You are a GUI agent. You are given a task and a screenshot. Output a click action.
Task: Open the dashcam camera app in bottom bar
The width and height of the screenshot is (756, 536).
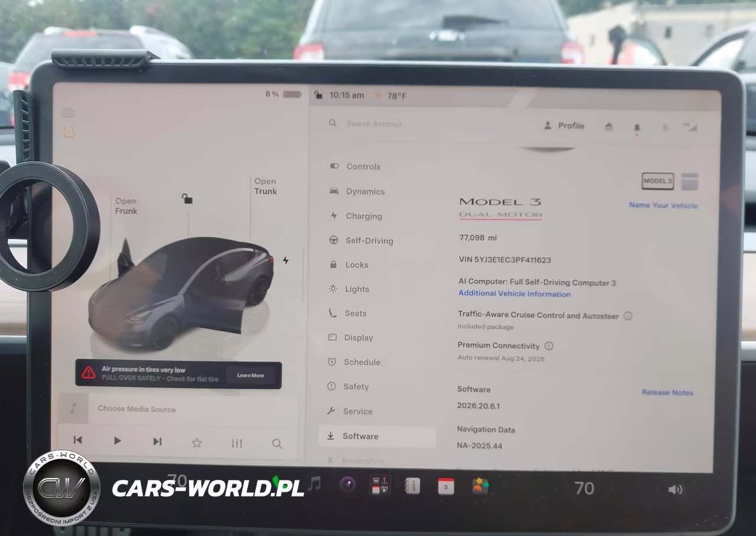click(347, 485)
